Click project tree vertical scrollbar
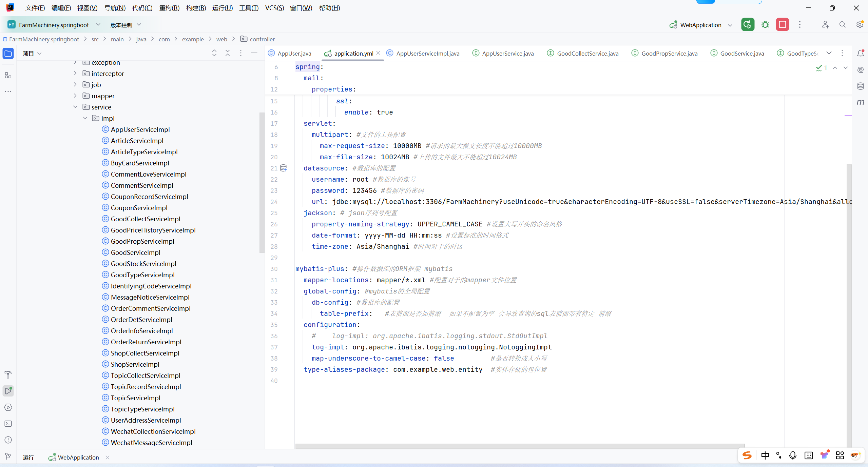 coord(262,183)
